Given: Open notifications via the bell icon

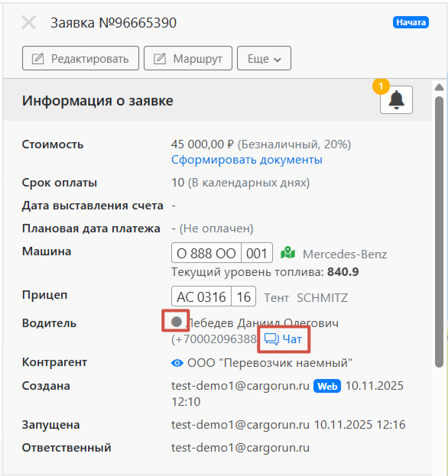Looking at the screenshot, I should tap(396, 100).
